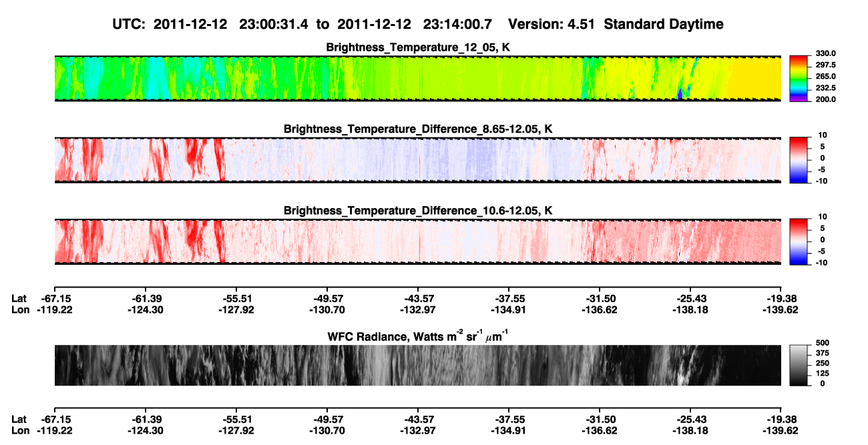Click upper axis longitude value -136.62
Image resolution: width=868 pixels, height=445 pixels.
click(599, 310)
